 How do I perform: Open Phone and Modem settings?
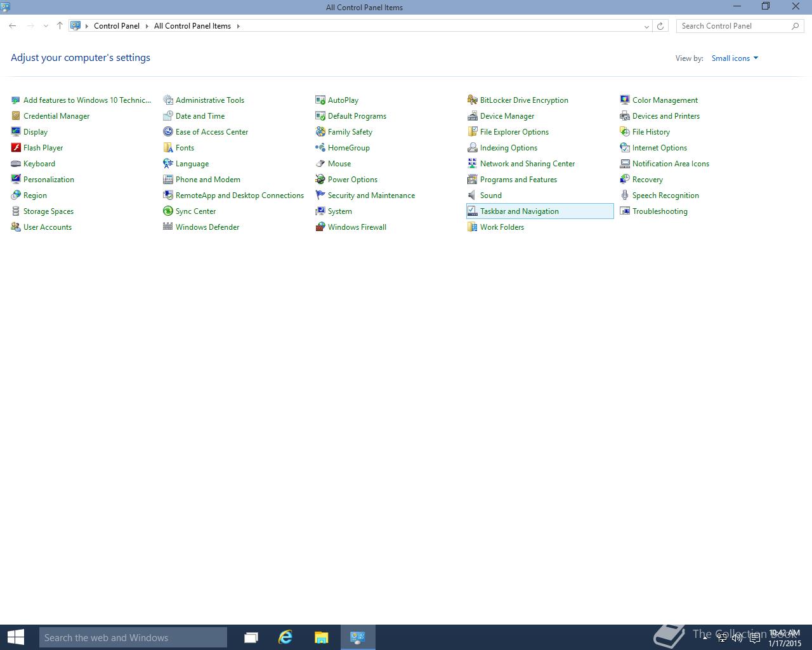[x=208, y=179]
